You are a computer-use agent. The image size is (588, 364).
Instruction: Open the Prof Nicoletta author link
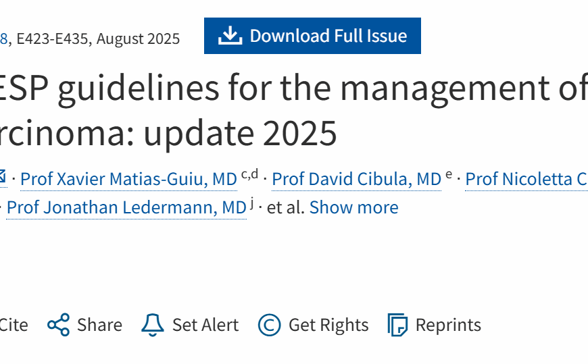(x=526, y=179)
